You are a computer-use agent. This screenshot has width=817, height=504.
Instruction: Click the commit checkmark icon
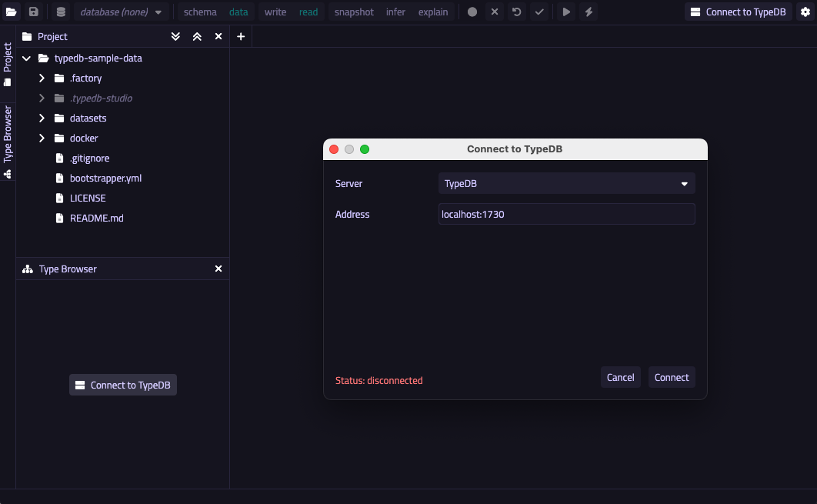point(539,12)
